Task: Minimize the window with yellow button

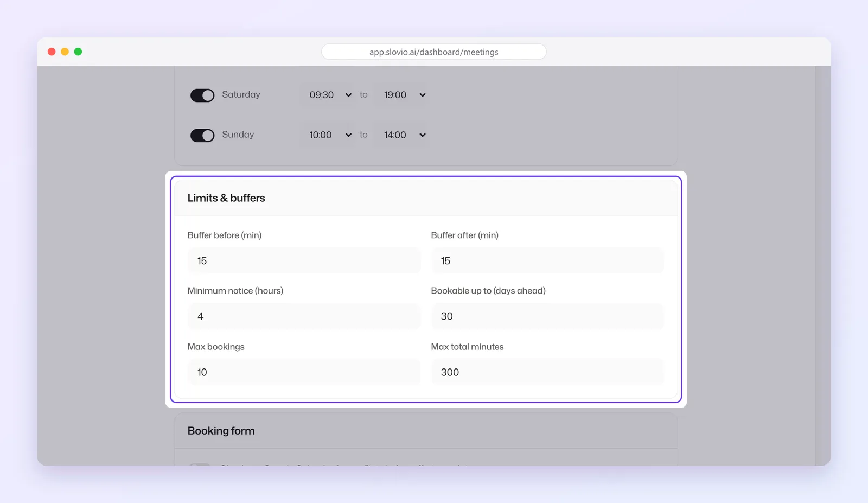Action: point(65,52)
